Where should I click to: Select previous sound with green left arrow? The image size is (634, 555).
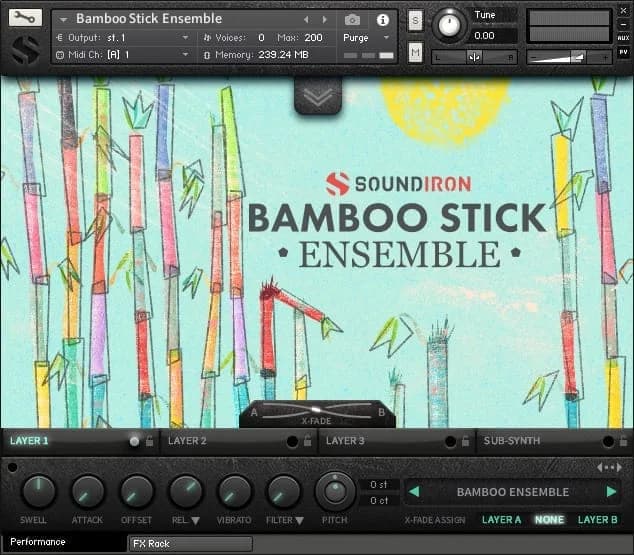[x=414, y=492]
